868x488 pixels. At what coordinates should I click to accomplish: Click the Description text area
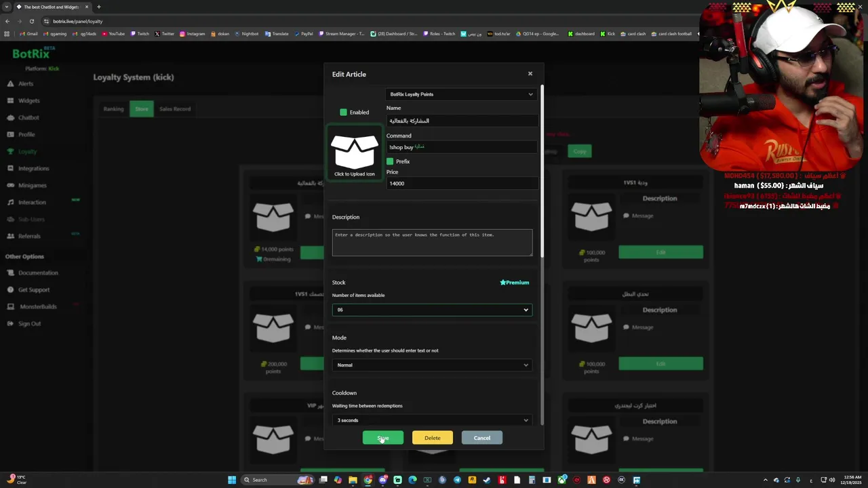tap(432, 243)
